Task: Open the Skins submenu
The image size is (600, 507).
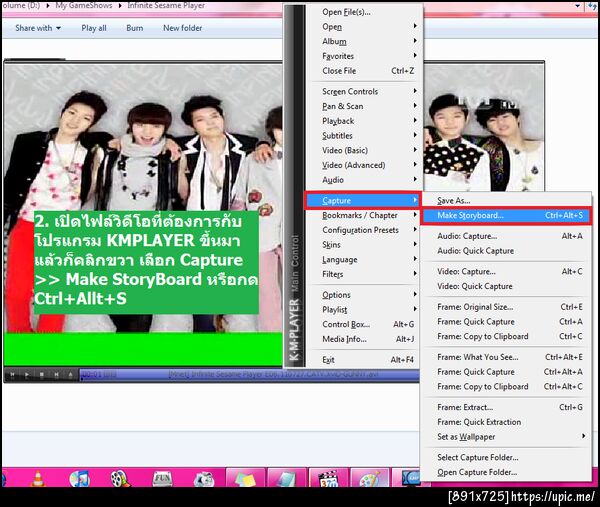Action: (x=364, y=245)
